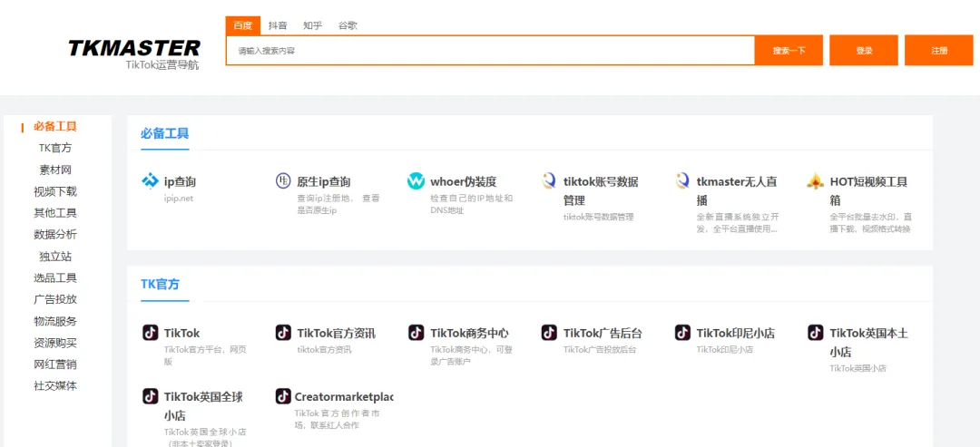Click the 登录 login button

click(864, 51)
